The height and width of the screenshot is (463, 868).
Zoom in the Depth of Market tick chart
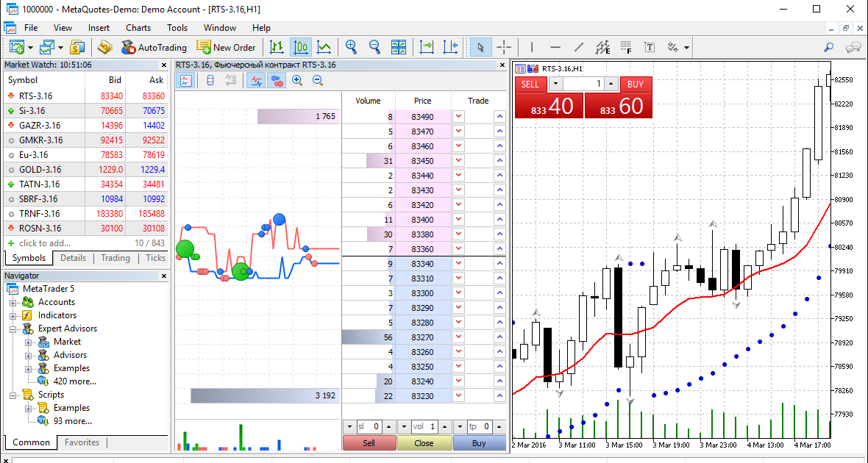(297, 81)
